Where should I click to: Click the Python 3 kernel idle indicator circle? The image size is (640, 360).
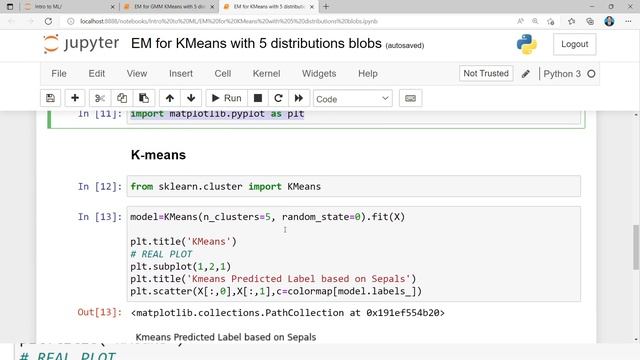[591, 74]
